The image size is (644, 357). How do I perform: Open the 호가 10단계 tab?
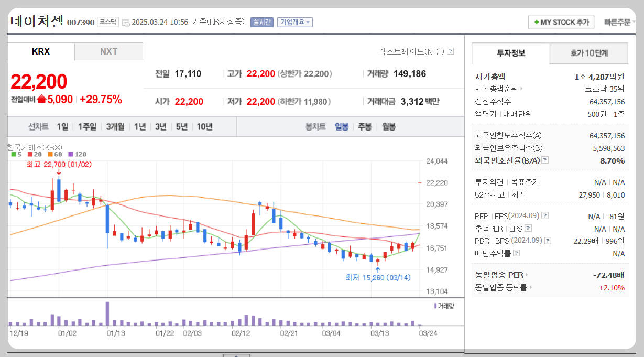coord(589,53)
